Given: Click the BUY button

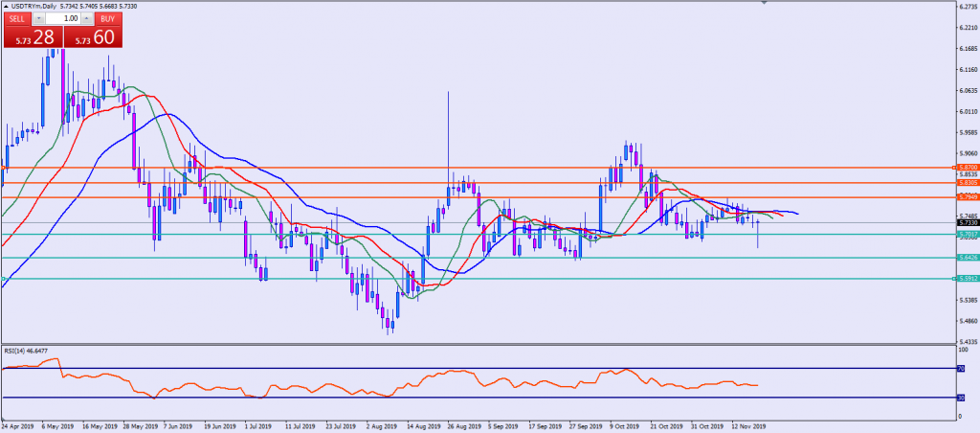Looking at the screenshot, I should point(108,18).
